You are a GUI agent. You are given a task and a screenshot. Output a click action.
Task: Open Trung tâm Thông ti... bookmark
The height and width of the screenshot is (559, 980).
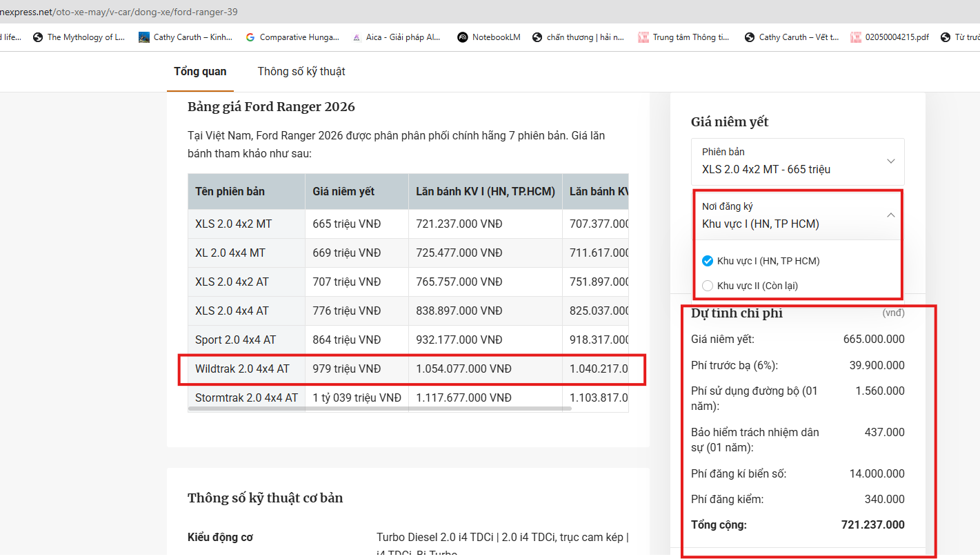tap(683, 37)
